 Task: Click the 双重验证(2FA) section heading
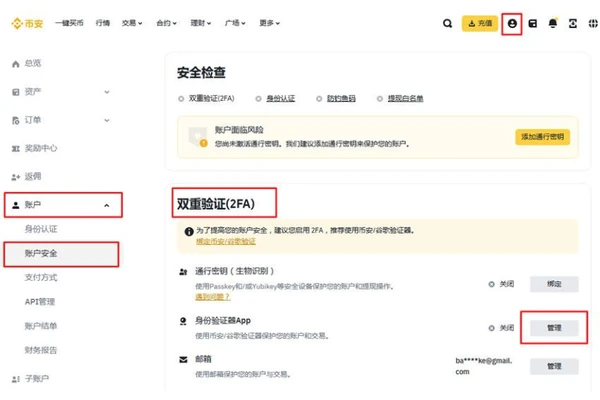216,204
